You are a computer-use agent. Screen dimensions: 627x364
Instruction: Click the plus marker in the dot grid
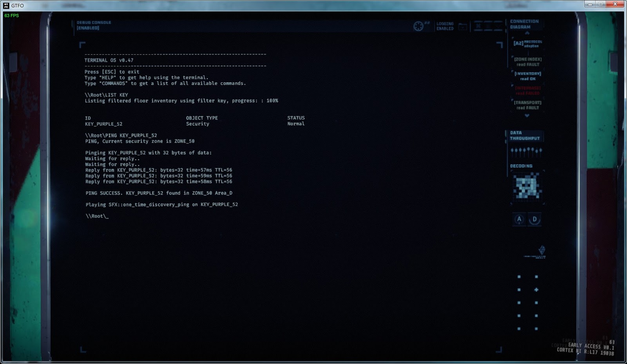(x=536, y=290)
